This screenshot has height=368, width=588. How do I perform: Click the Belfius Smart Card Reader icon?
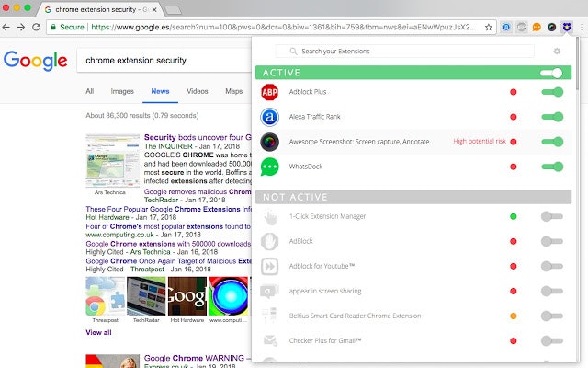269,316
